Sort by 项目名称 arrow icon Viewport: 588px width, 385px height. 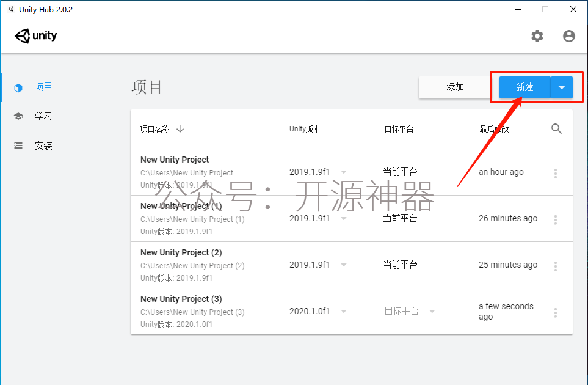[180, 129]
